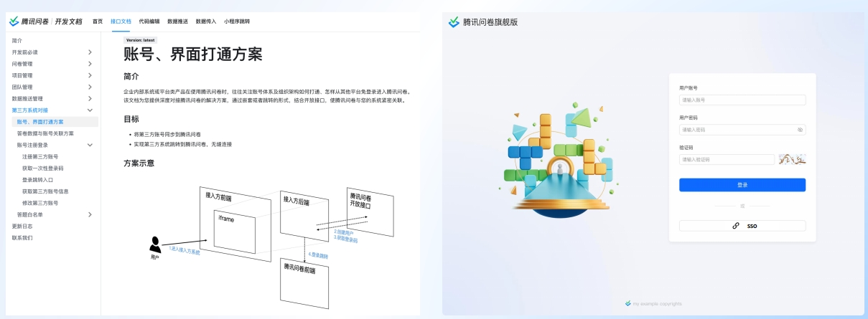
Task: Expand the 问卷管理 chevron
Action: click(90, 64)
